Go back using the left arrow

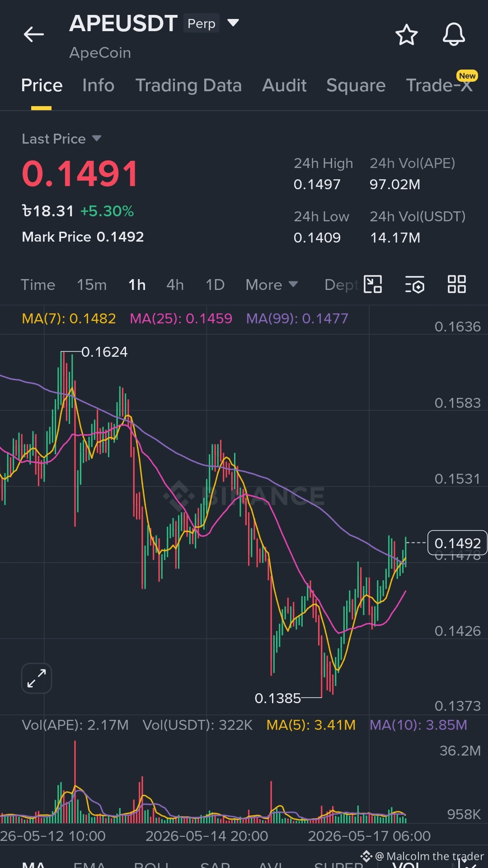[34, 34]
